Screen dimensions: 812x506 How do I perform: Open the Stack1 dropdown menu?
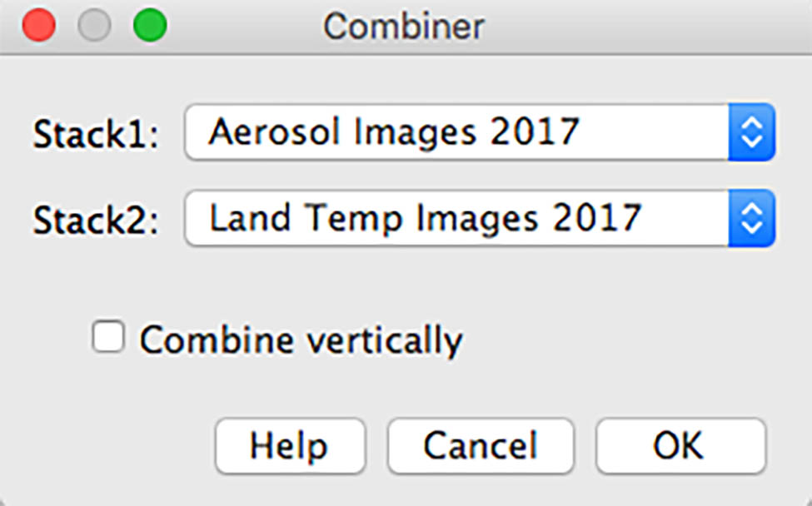tap(456, 132)
